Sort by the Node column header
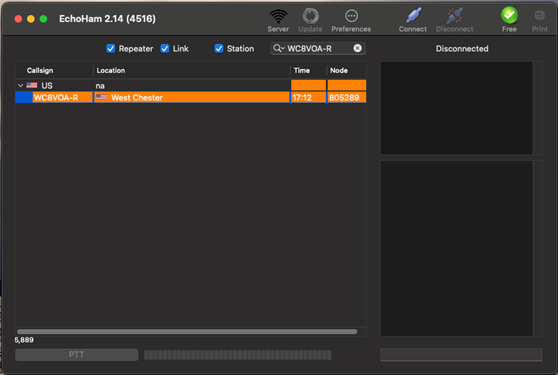The image size is (558, 375). pos(346,70)
